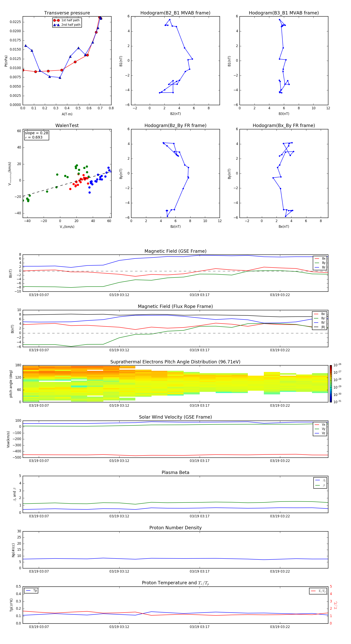Select "Bx'" in flux rope legend
This screenshot has width=351, height=644.
coord(320,314)
